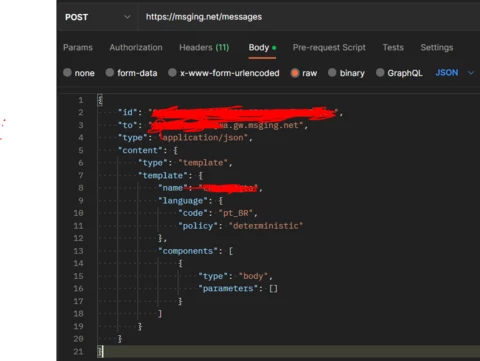Image resolution: width=480 pixels, height=361 pixels.
Task: Open the Authorization tab
Action: tap(136, 47)
